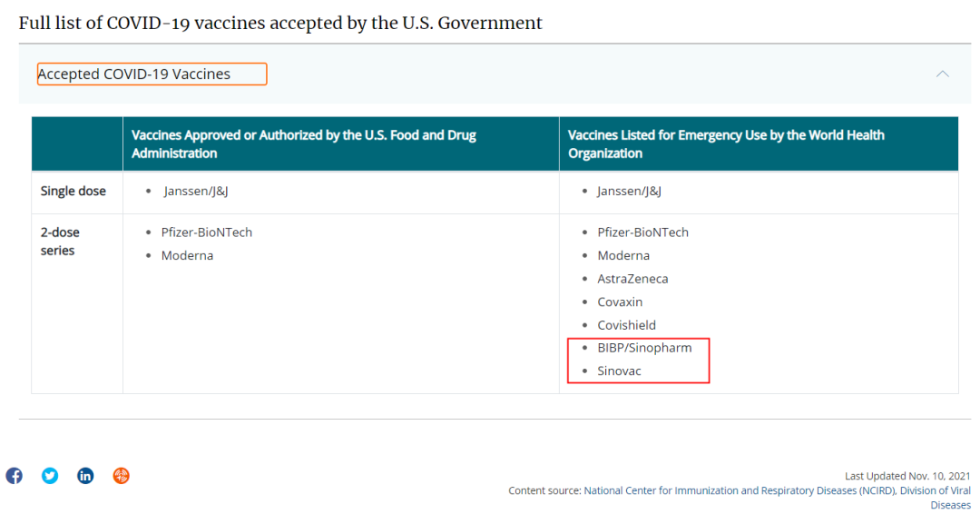Share page via Twitter icon
The image size is (980, 524).
click(50, 476)
